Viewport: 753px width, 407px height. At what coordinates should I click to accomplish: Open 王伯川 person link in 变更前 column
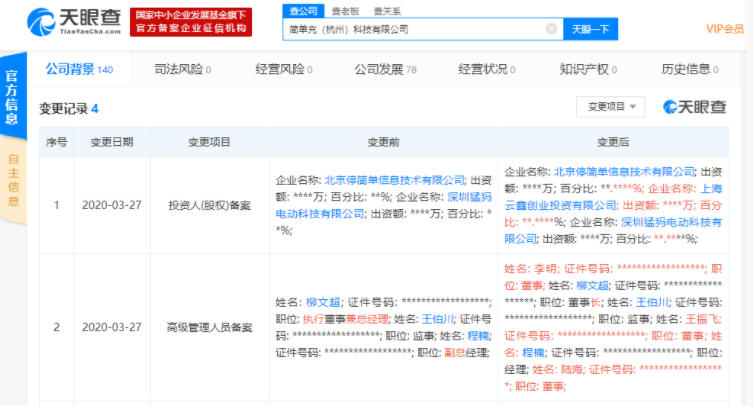[437, 319]
